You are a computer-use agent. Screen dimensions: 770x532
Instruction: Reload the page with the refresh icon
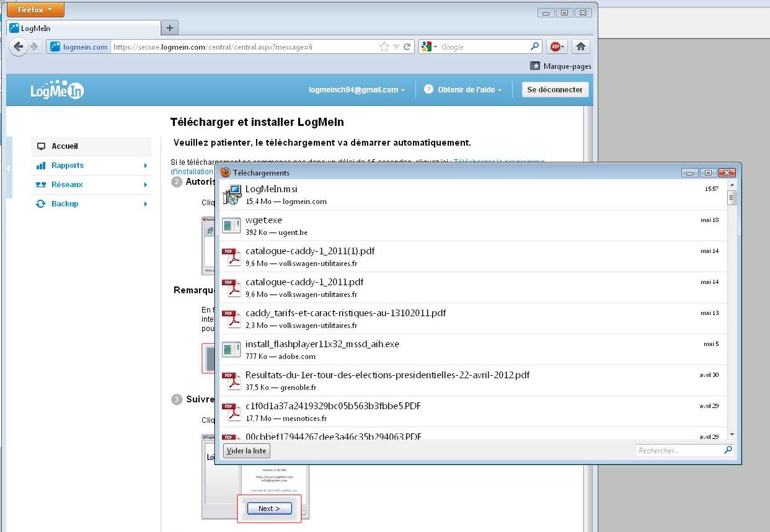(407, 47)
